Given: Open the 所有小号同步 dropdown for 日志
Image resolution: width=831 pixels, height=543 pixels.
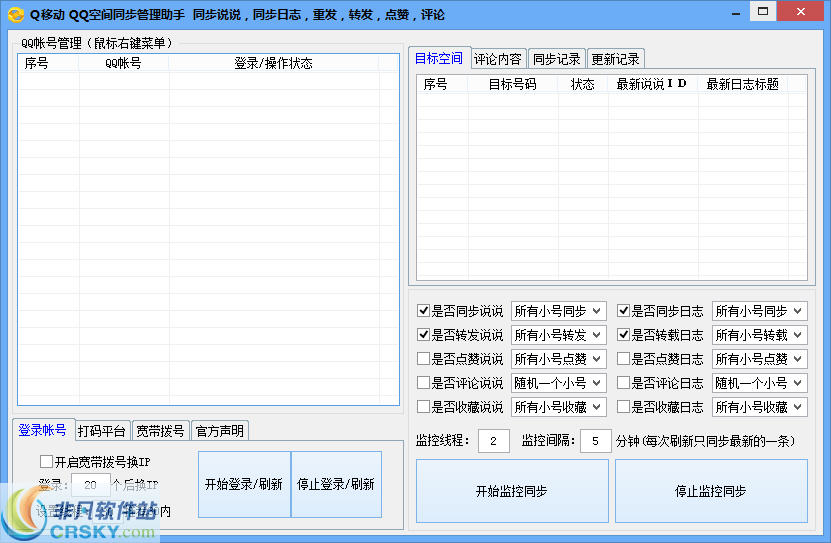Looking at the screenshot, I should [759, 311].
